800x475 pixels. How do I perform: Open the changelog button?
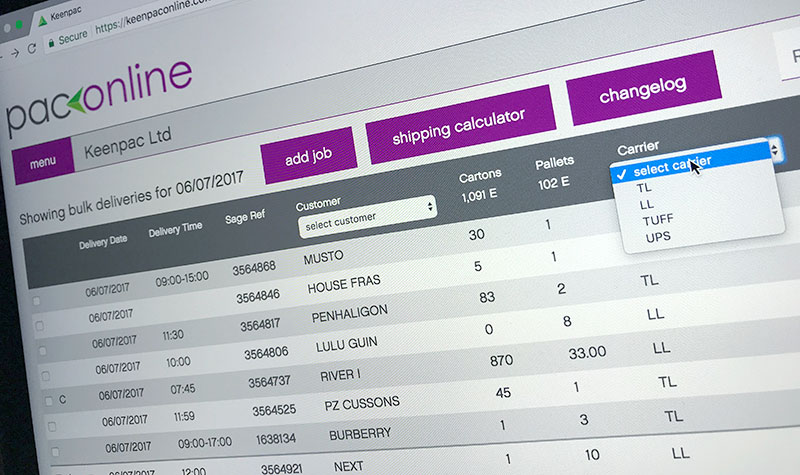[x=643, y=89]
